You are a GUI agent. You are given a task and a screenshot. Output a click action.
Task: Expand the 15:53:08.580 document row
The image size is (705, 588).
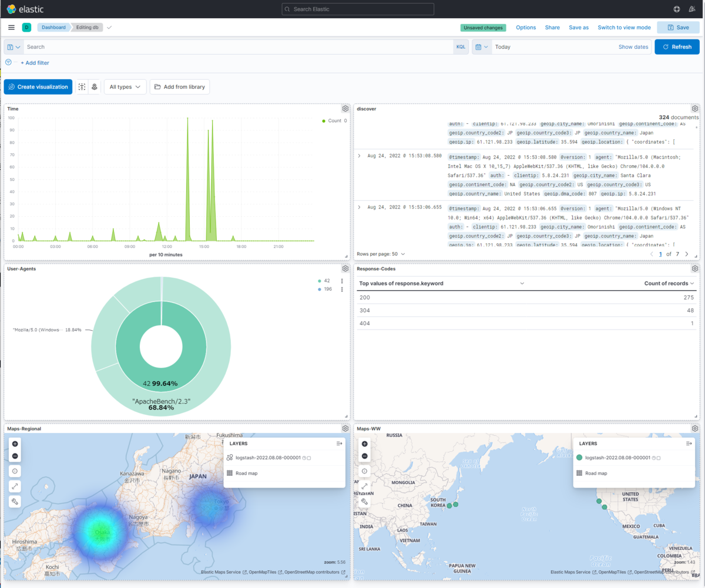359,156
